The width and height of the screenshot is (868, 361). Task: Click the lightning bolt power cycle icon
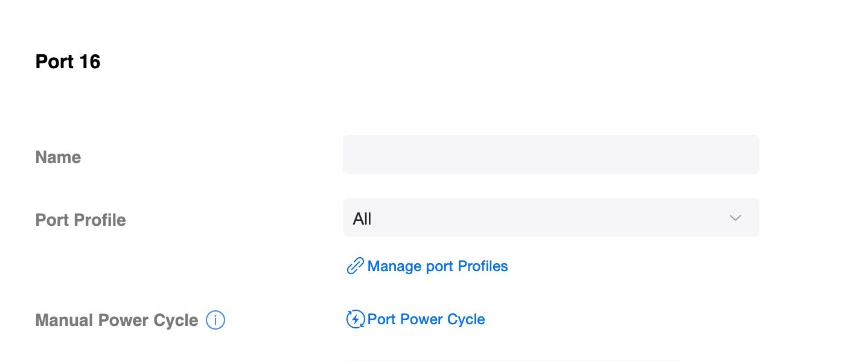pyautogui.click(x=355, y=319)
